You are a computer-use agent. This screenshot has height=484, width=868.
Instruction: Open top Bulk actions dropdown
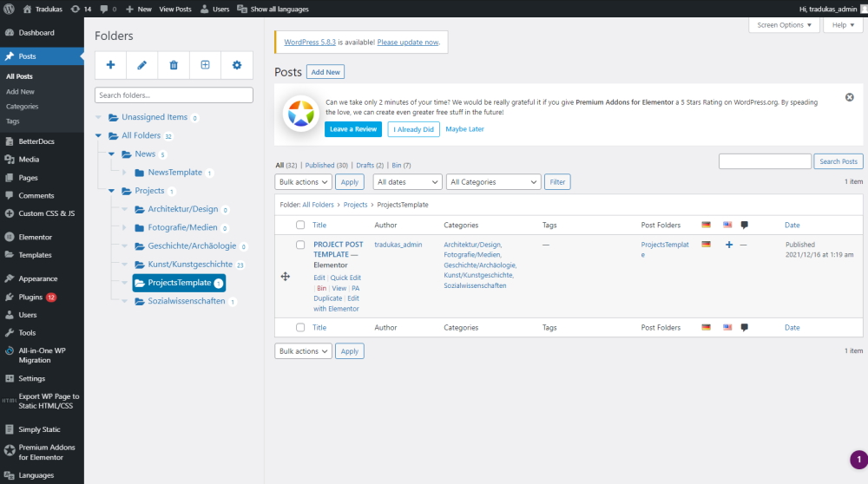pyautogui.click(x=303, y=182)
